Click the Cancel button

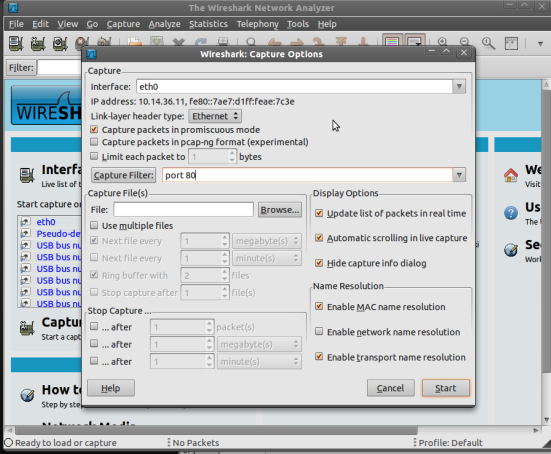click(x=390, y=388)
